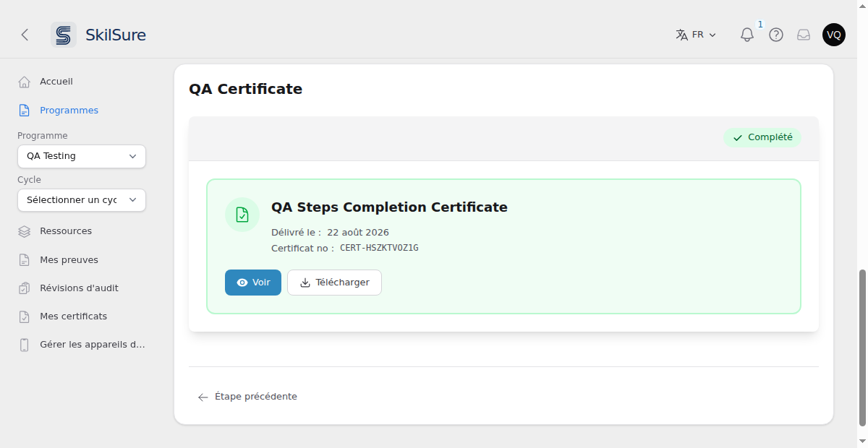
Task: Click the Mes certificats icon
Action: (x=24, y=316)
